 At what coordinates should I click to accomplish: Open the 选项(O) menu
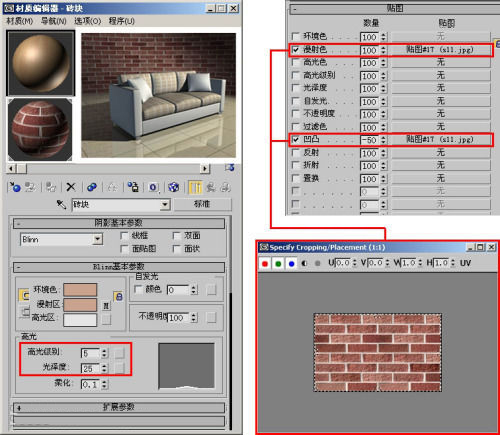coord(87,21)
